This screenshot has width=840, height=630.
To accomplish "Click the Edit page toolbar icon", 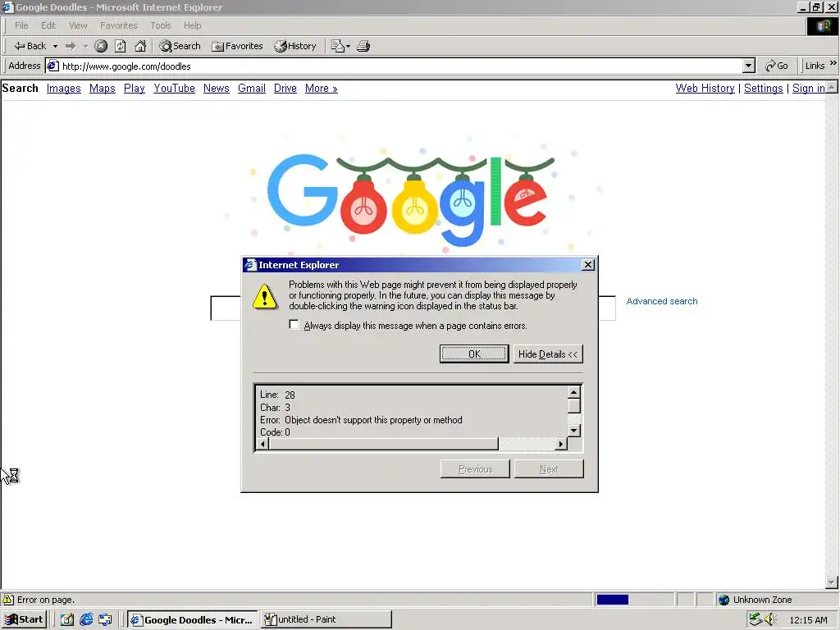I will pos(337,46).
